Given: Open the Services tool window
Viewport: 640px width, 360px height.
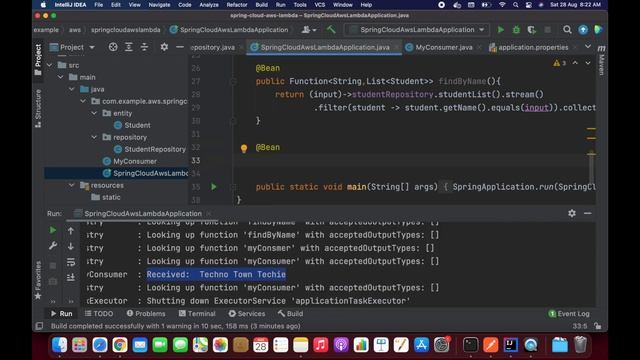Looking at the screenshot, I should click(247, 313).
